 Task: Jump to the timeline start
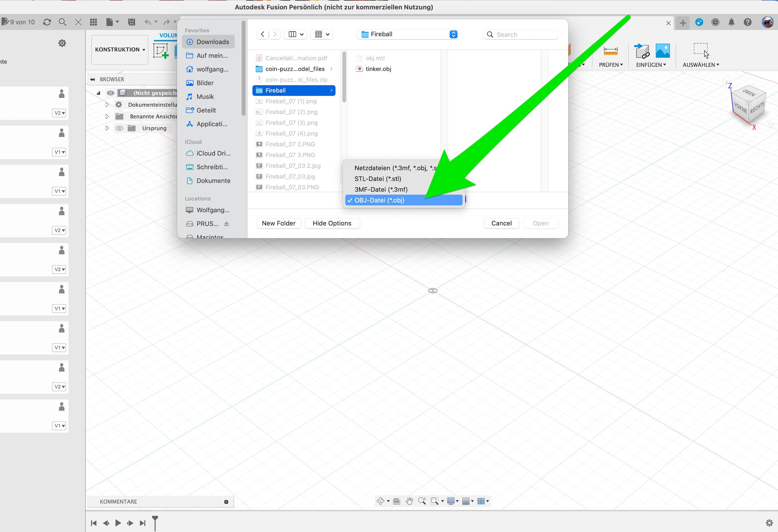(94, 523)
